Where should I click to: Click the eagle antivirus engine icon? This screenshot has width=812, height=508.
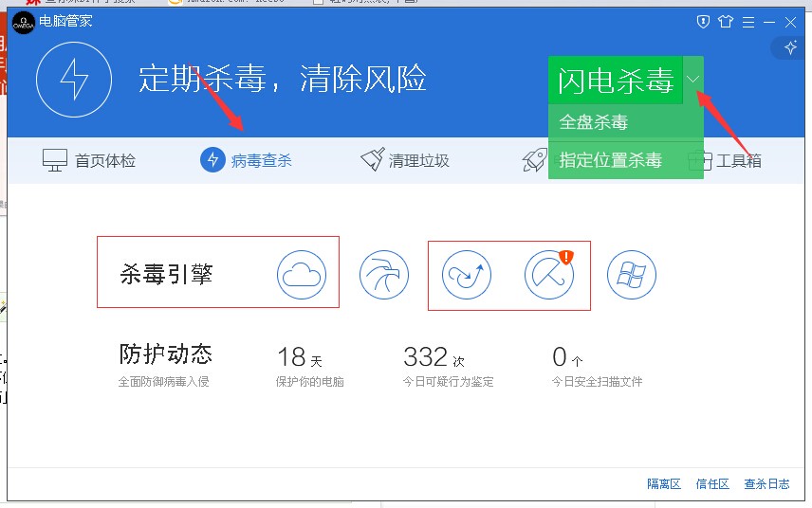point(384,275)
